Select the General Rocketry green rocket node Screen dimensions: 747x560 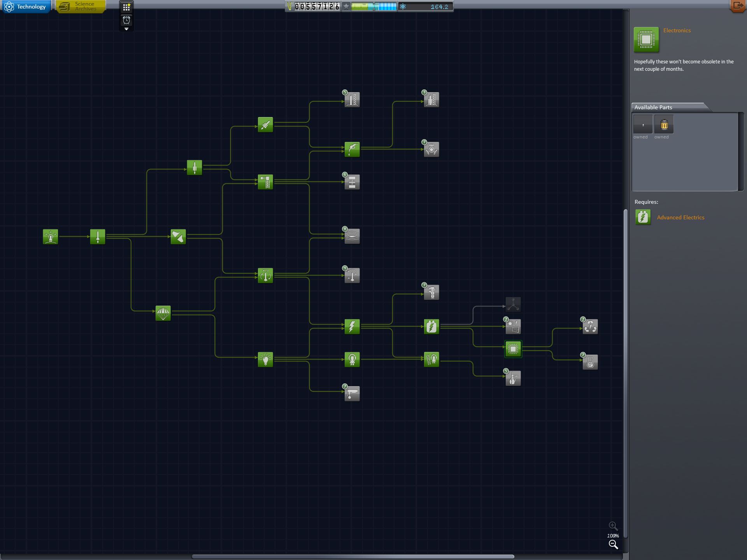click(x=195, y=168)
